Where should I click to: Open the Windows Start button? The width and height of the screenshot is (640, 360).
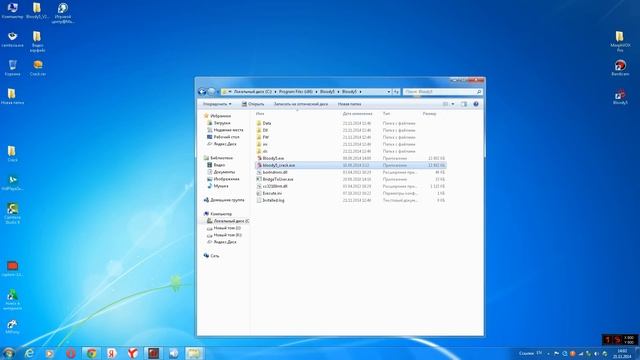coord(8,353)
